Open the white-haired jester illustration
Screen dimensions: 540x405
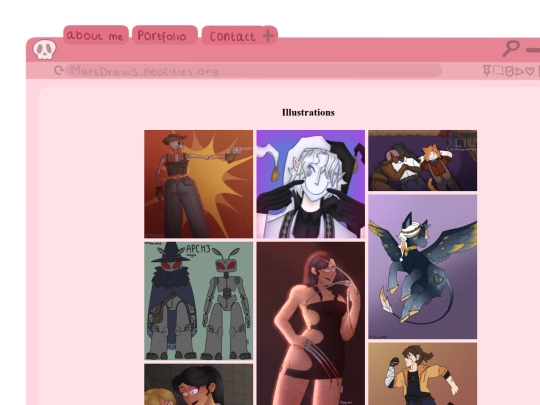coord(311,184)
